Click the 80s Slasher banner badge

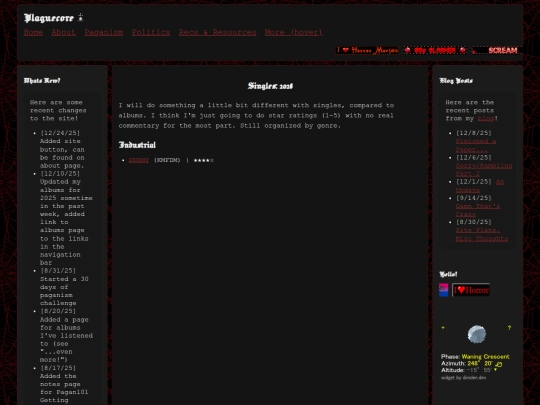pyautogui.click(x=435, y=50)
